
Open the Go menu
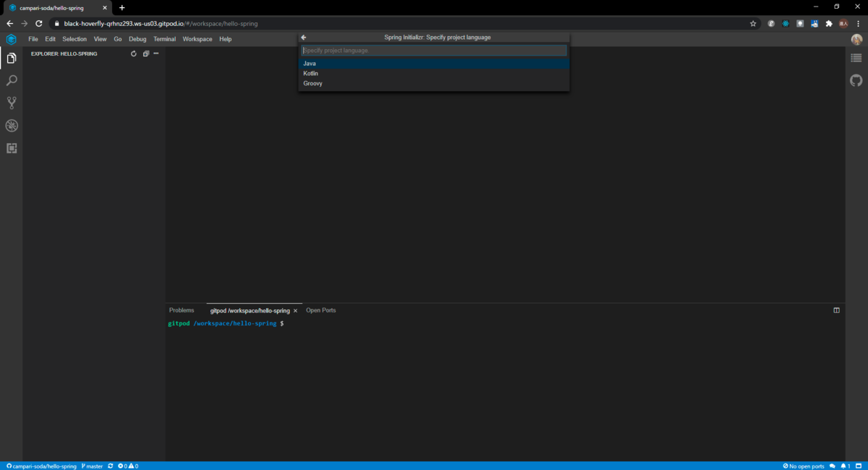118,39
